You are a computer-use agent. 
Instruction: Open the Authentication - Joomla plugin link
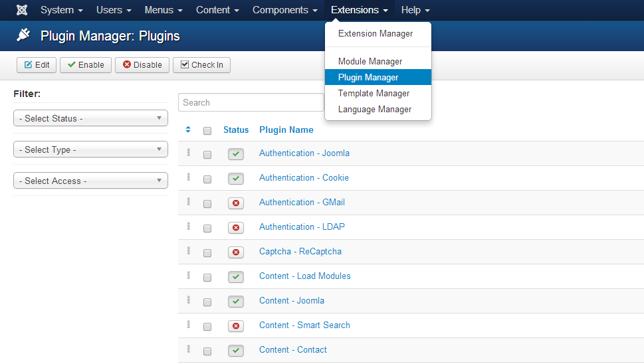(x=304, y=153)
